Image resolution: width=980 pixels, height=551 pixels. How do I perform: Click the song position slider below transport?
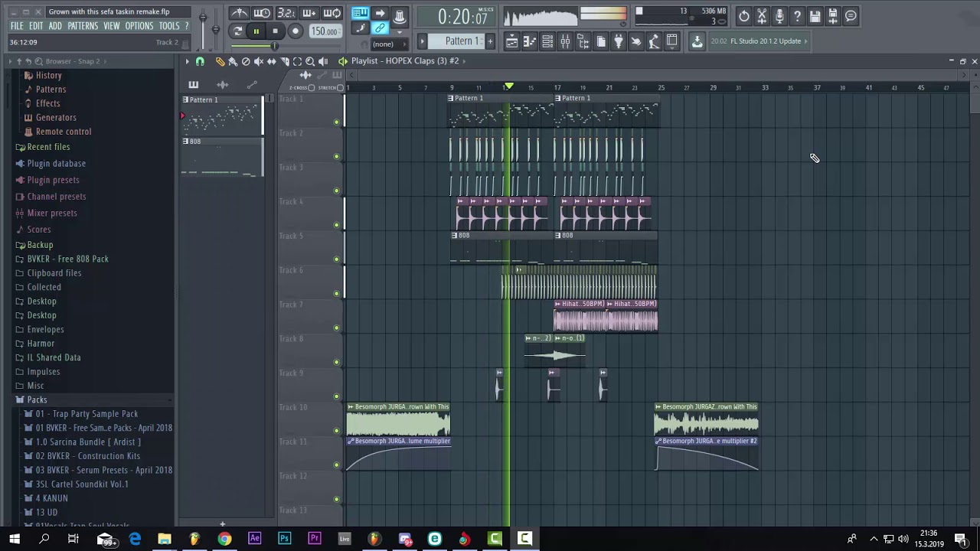click(274, 46)
